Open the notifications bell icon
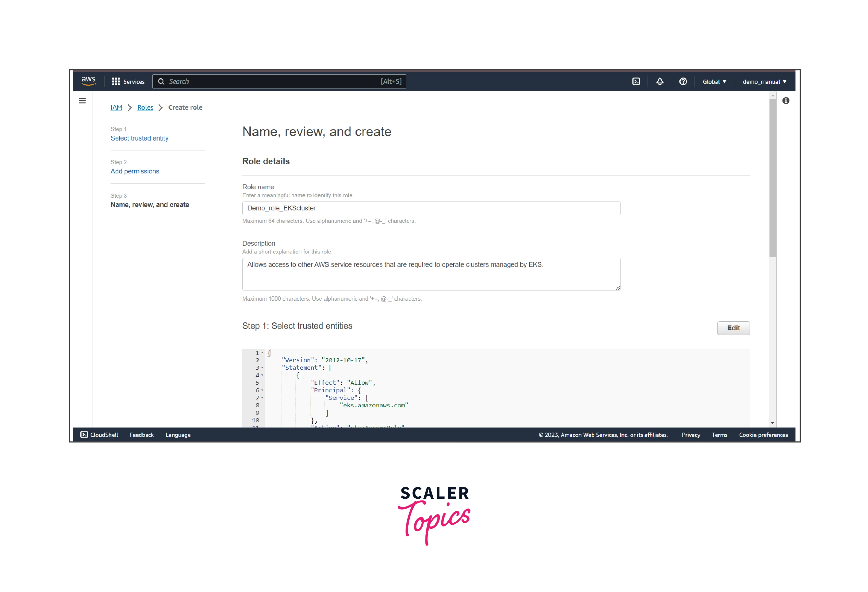The image size is (868, 592). pyautogui.click(x=659, y=81)
